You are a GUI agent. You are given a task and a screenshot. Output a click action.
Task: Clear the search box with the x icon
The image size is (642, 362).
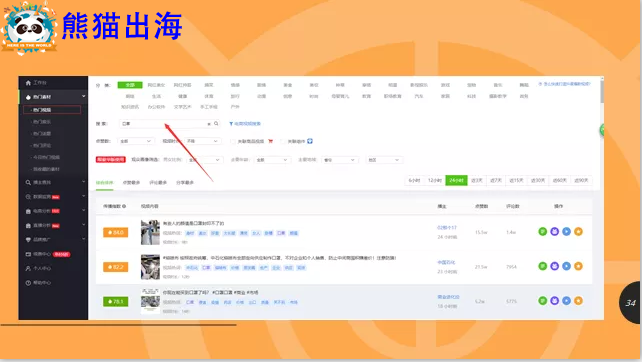[x=209, y=124]
